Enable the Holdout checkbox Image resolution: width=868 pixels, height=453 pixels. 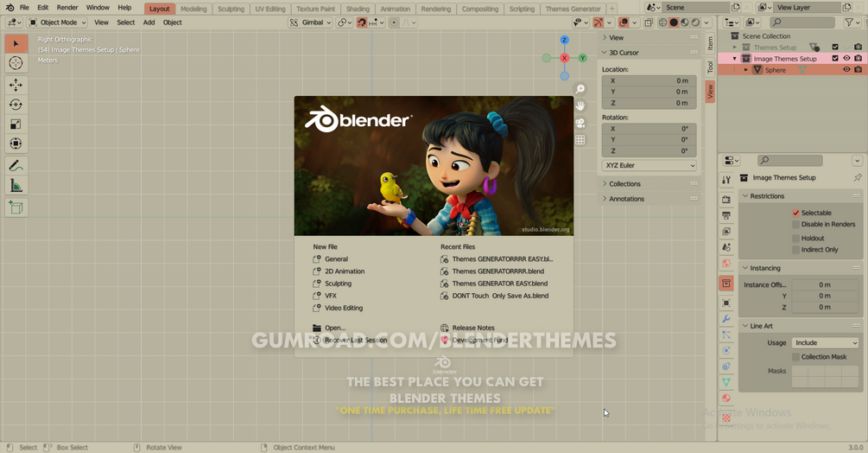[795, 238]
